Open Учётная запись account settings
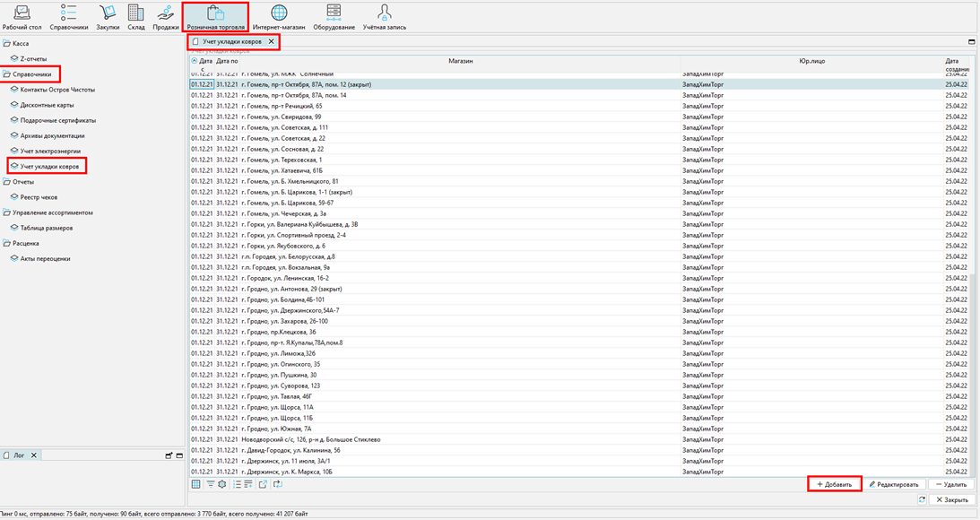980x520 pixels. 385,17
